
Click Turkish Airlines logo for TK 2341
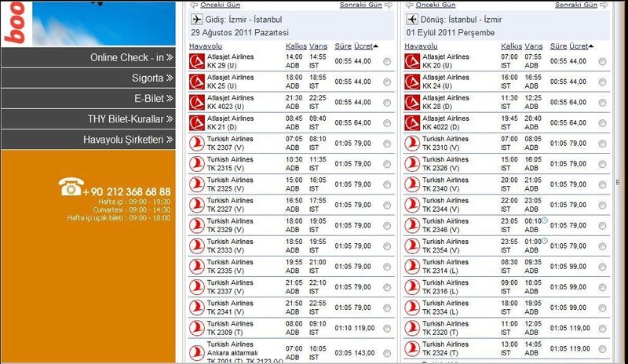click(x=197, y=308)
